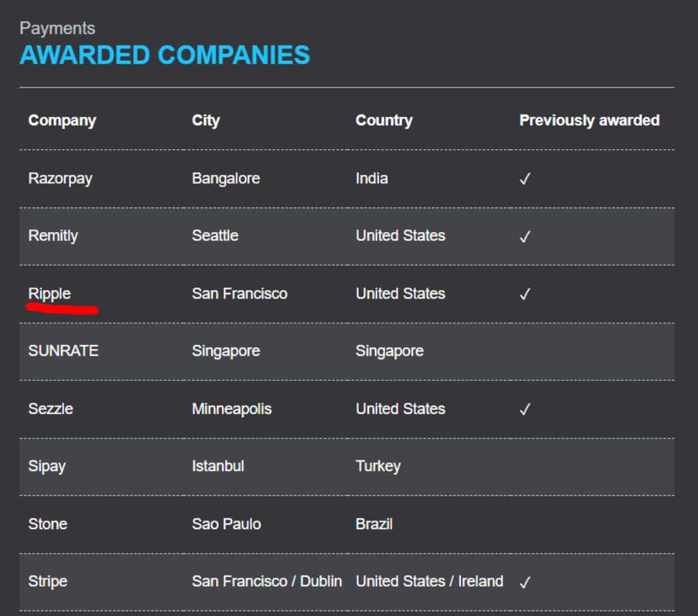This screenshot has width=698, height=616.
Task: Select the Ripple company name
Action: (49, 294)
